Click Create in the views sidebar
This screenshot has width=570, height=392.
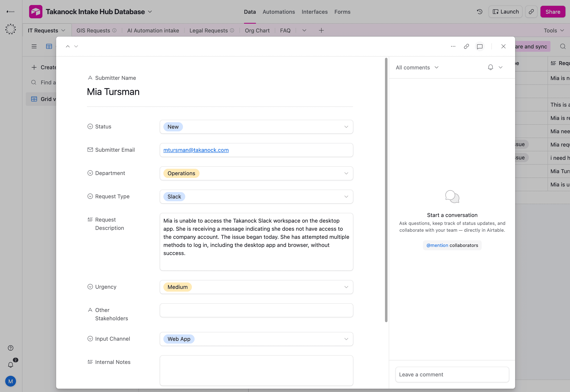pyautogui.click(x=44, y=67)
